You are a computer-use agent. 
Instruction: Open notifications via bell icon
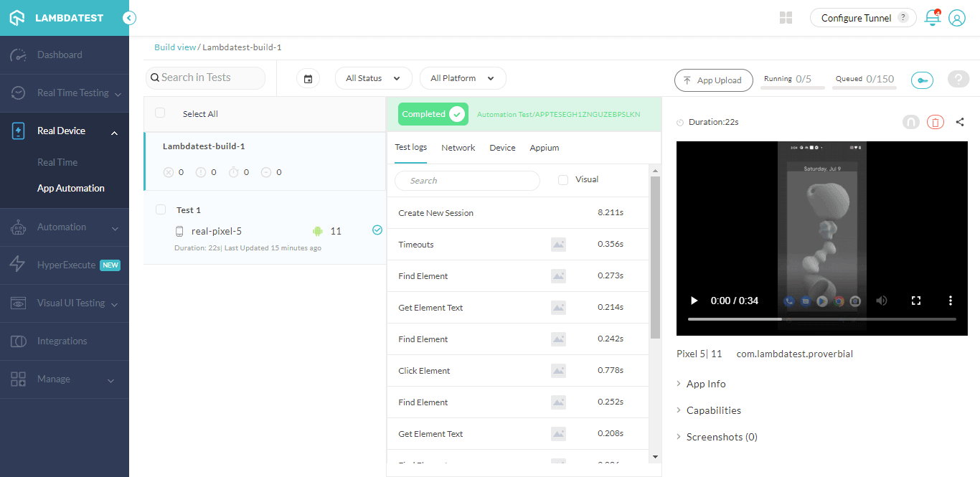click(x=932, y=17)
